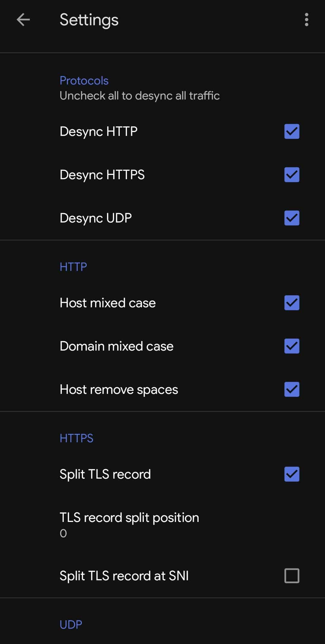325x644 pixels.
Task: Turn off Domain mixed case checkbox
Action: coord(292,346)
